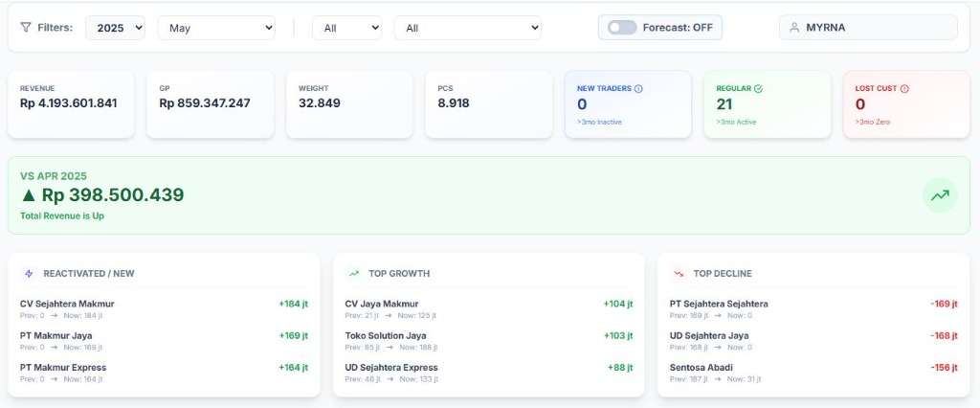Screen dimensions: 980x408
Task: Click the New Traders info icon
Action: [x=638, y=88]
